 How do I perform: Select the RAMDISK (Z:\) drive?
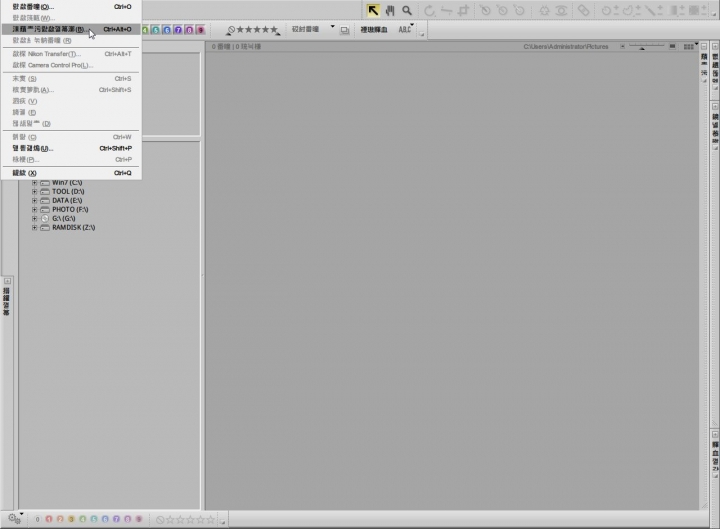pos(73,227)
